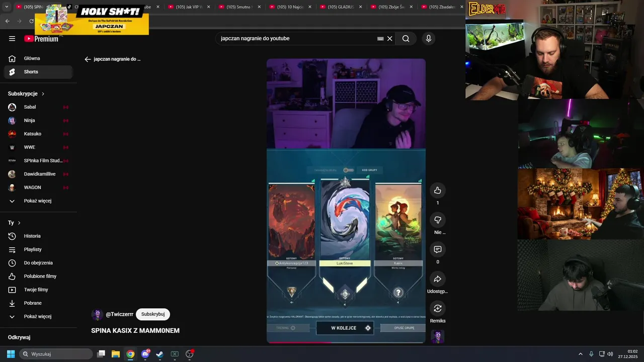
Task: Open File Explorer from the taskbar
Action: click(x=116, y=354)
